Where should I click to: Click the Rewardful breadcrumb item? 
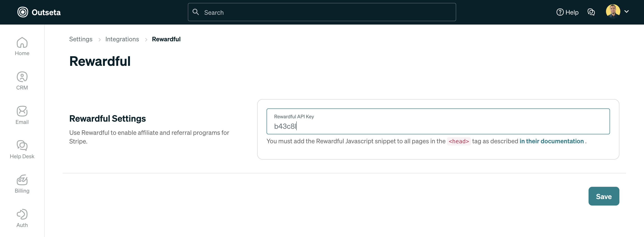pos(166,39)
